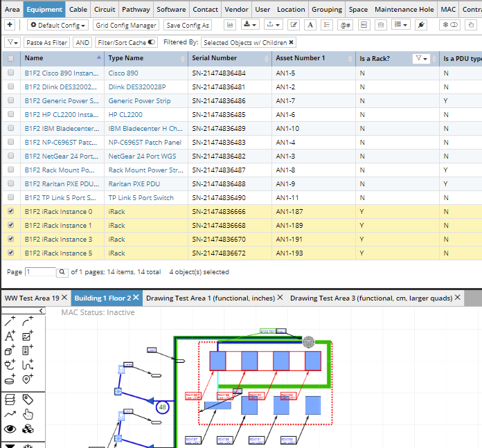This screenshot has width=482, height=448.
Task: Toggle the snowflake freeze switch
Action: (x=449, y=25)
